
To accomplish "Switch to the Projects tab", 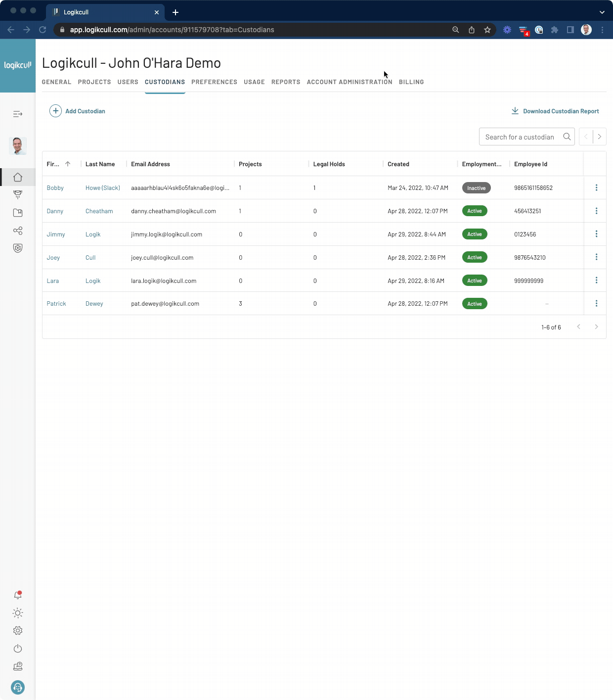I will (94, 82).
